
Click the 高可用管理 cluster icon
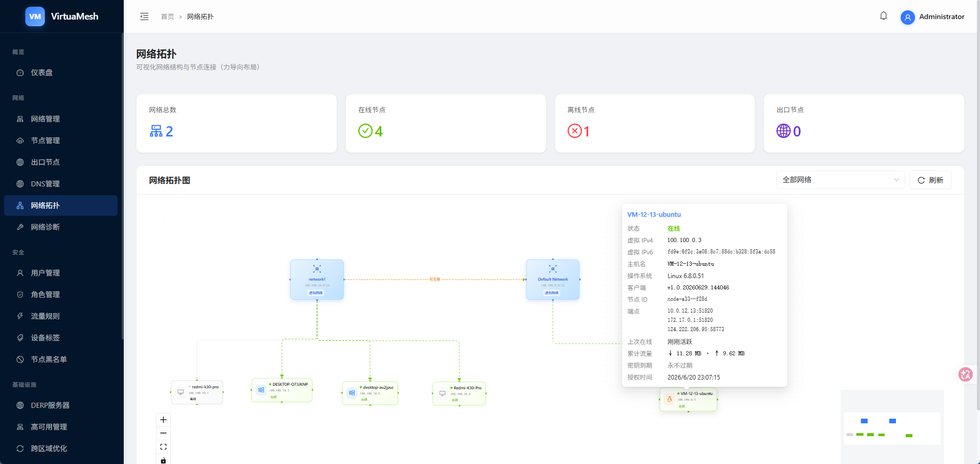pos(20,427)
